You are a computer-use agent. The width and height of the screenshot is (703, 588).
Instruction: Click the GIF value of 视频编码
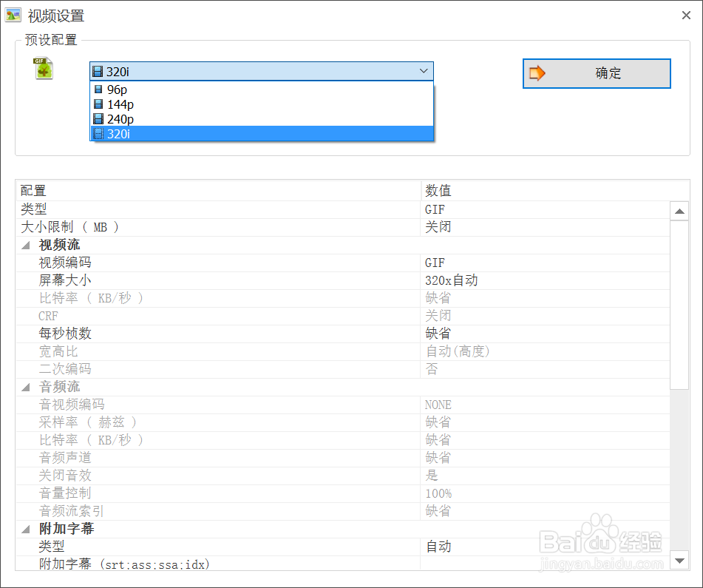tap(435, 263)
